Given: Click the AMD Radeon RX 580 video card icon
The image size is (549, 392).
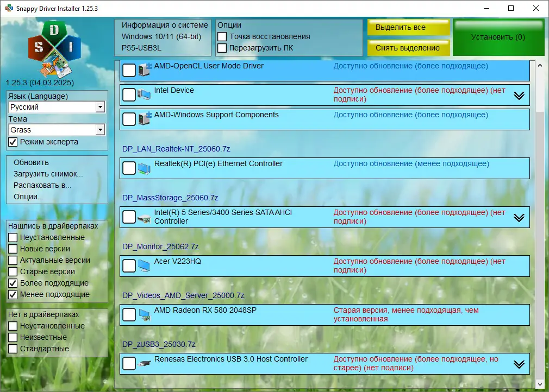Looking at the screenshot, I should click(x=144, y=314).
